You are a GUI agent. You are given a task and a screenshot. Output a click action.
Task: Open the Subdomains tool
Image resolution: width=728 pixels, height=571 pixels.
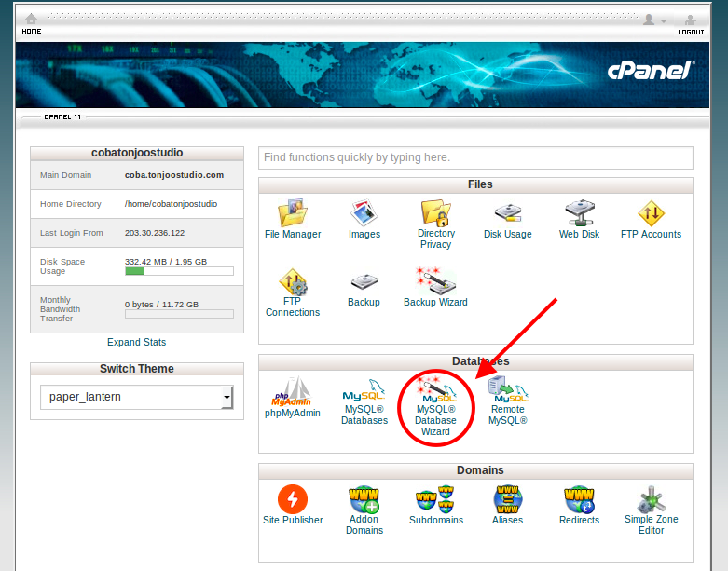pyautogui.click(x=436, y=505)
